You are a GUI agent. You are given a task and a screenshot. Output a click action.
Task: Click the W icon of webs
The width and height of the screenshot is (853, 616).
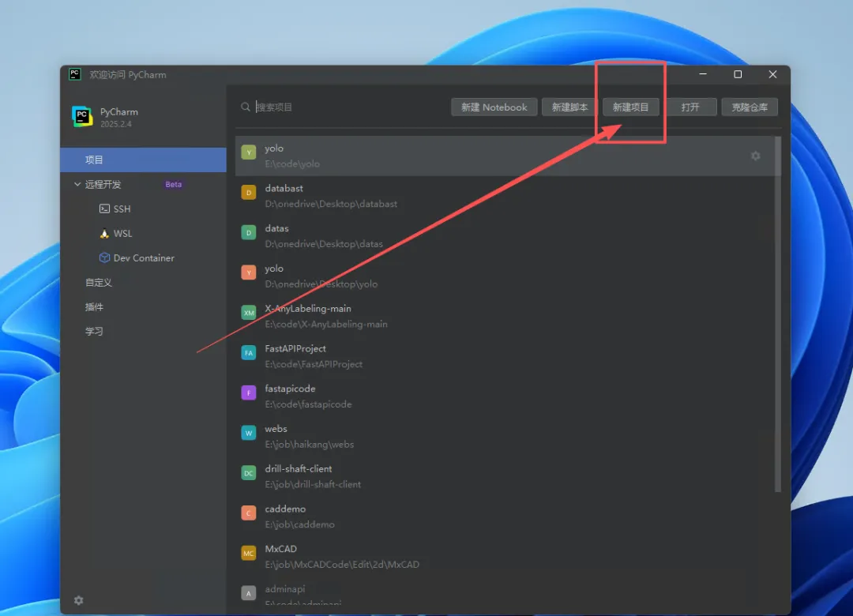(249, 433)
